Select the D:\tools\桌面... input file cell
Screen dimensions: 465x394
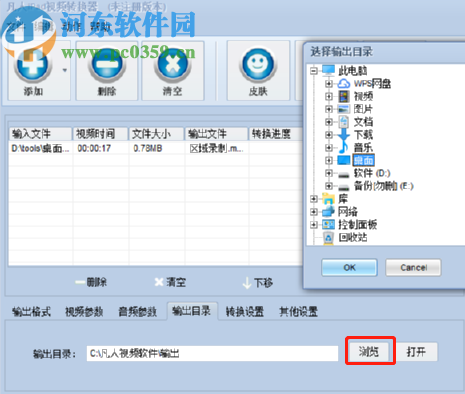point(40,148)
